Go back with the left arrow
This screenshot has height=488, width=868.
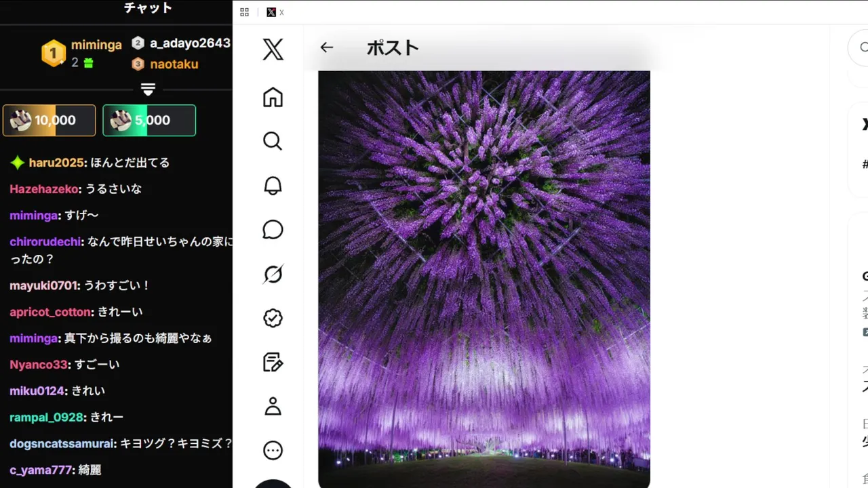(x=327, y=47)
